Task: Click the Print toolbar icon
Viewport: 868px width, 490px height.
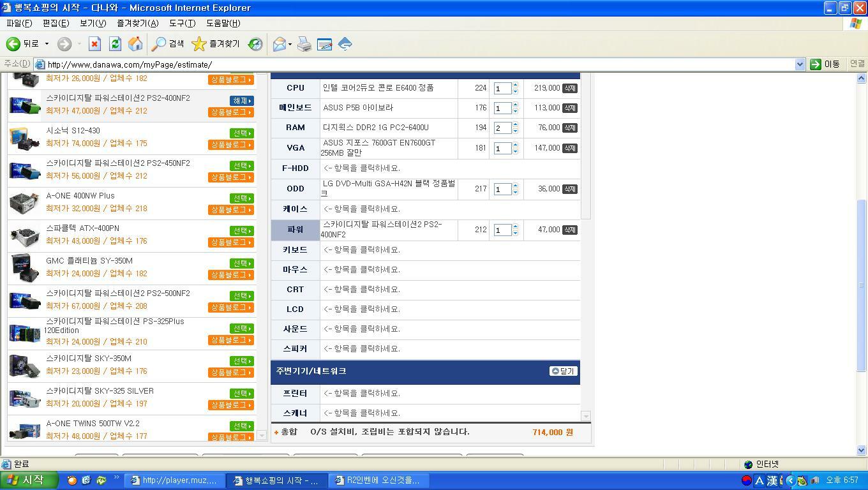Action: click(304, 44)
